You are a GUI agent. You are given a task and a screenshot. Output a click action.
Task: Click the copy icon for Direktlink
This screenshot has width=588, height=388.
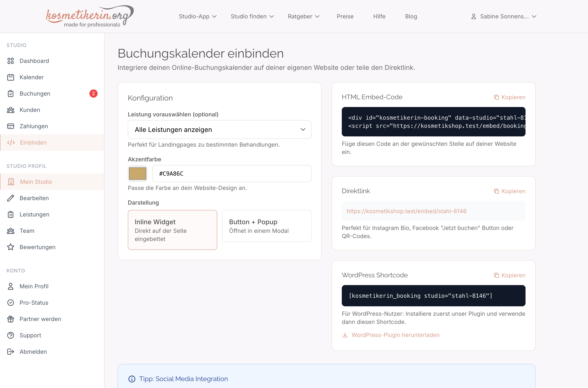point(496,191)
